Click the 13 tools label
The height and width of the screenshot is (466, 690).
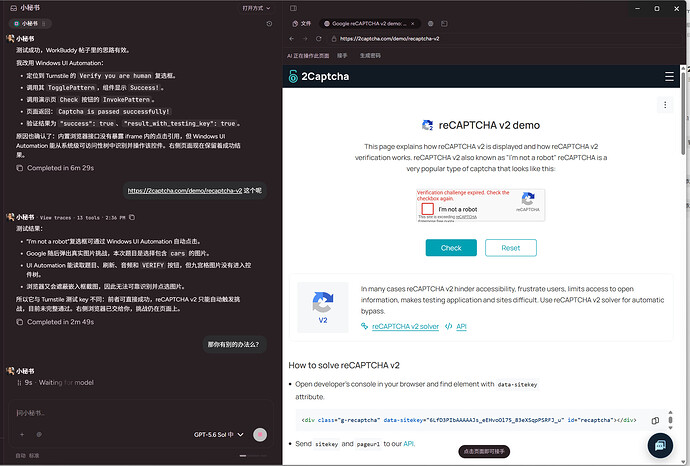(88, 217)
